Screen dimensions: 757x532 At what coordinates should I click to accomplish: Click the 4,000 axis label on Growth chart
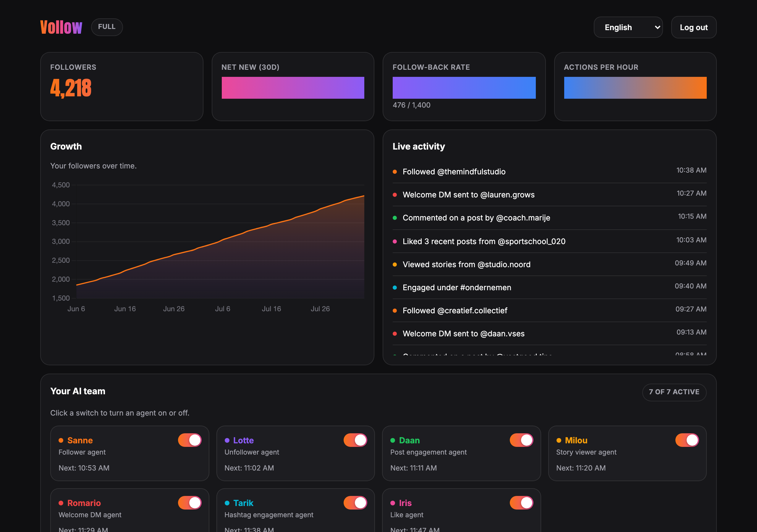coord(61,204)
